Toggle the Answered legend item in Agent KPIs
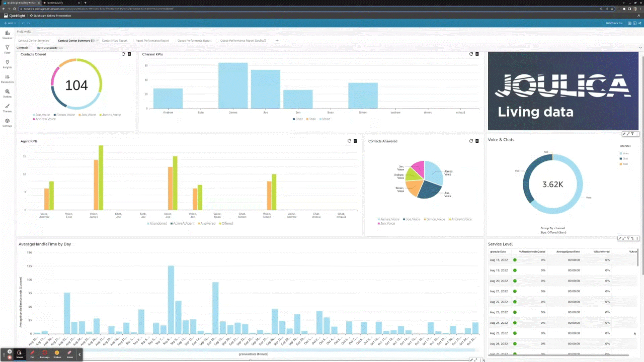 206,223
